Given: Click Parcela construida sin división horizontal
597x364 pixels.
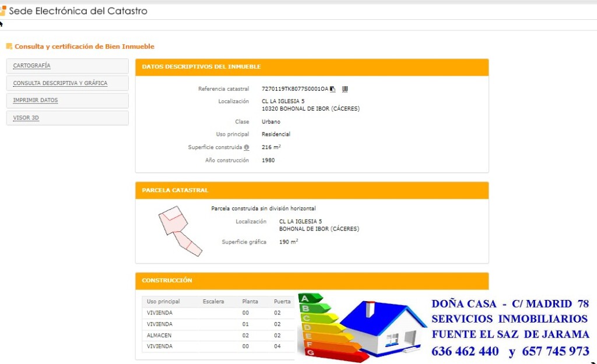Looking at the screenshot, I should coord(264,208).
